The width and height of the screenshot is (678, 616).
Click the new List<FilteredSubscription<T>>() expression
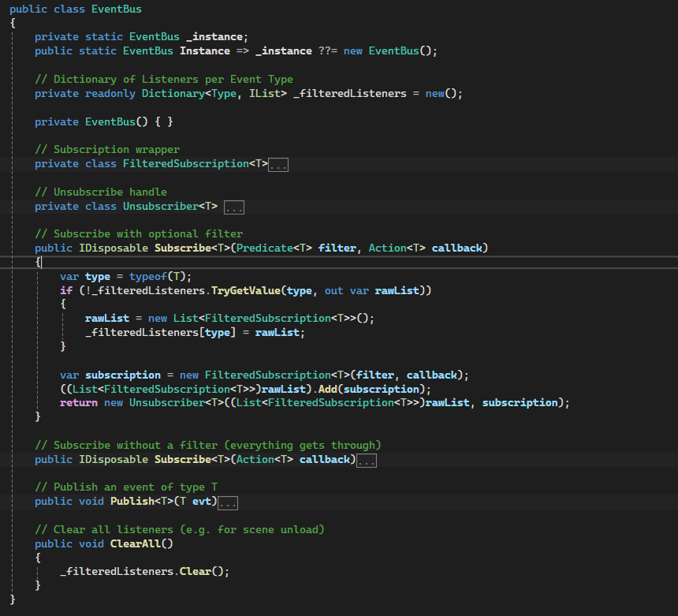(259, 319)
